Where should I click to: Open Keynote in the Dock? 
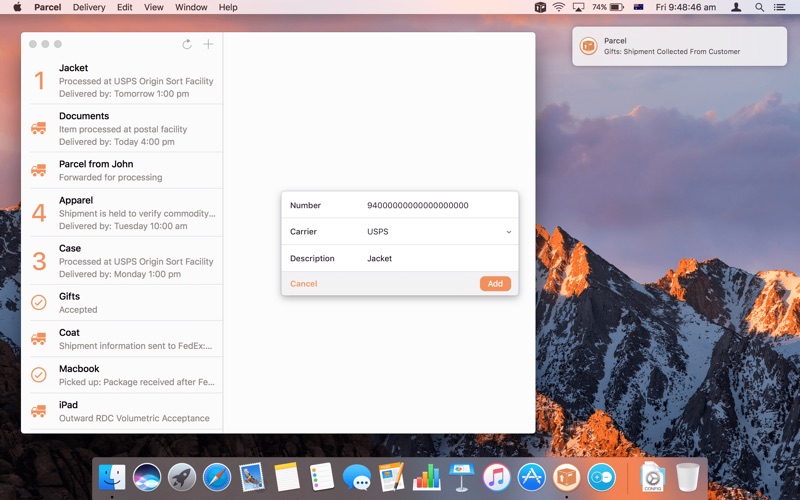(x=462, y=477)
